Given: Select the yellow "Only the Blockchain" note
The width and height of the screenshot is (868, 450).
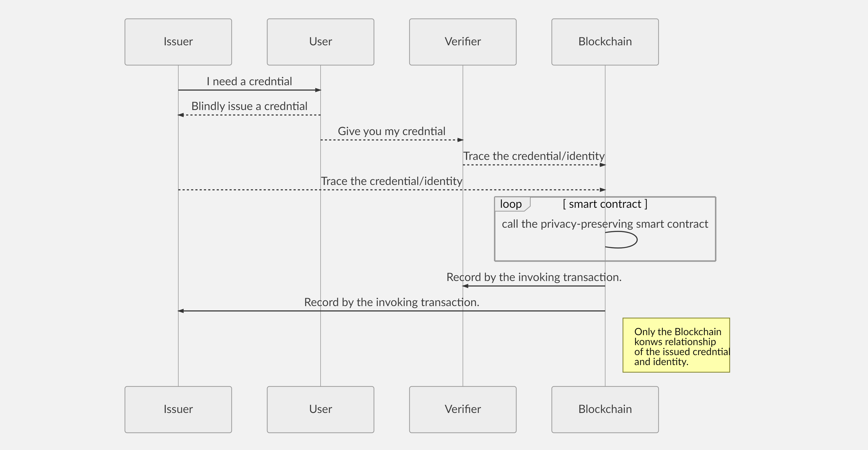Looking at the screenshot, I should click(x=676, y=345).
